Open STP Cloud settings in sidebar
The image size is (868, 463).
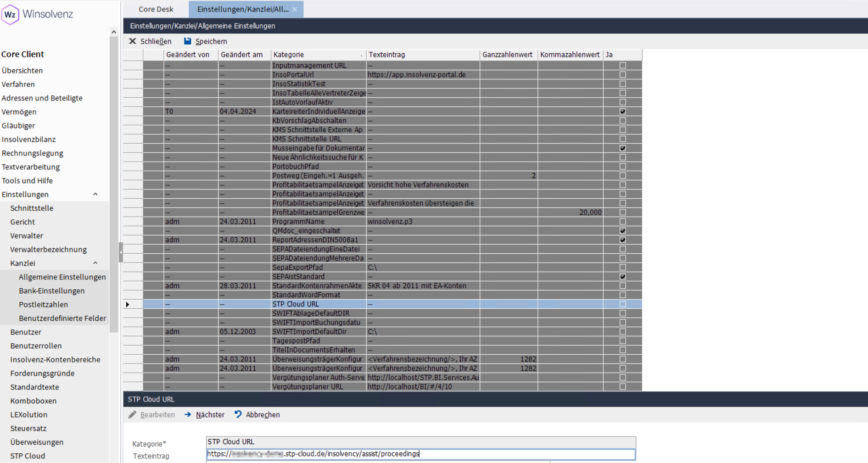[x=28, y=456]
